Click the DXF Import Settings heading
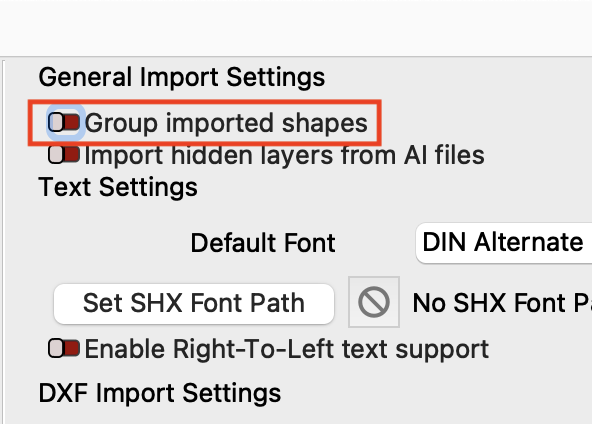The height and width of the screenshot is (424, 592). [160, 393]
